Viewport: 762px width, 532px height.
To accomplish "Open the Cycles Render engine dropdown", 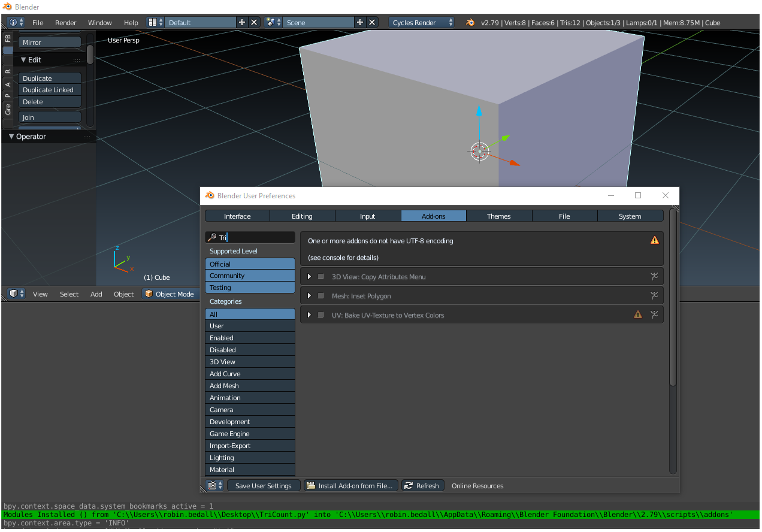I will tap(422, 22).
